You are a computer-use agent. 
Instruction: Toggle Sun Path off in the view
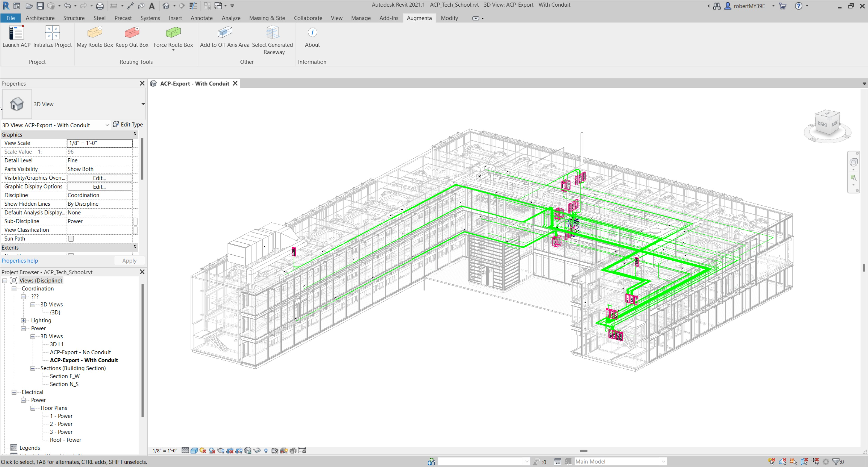203,450
